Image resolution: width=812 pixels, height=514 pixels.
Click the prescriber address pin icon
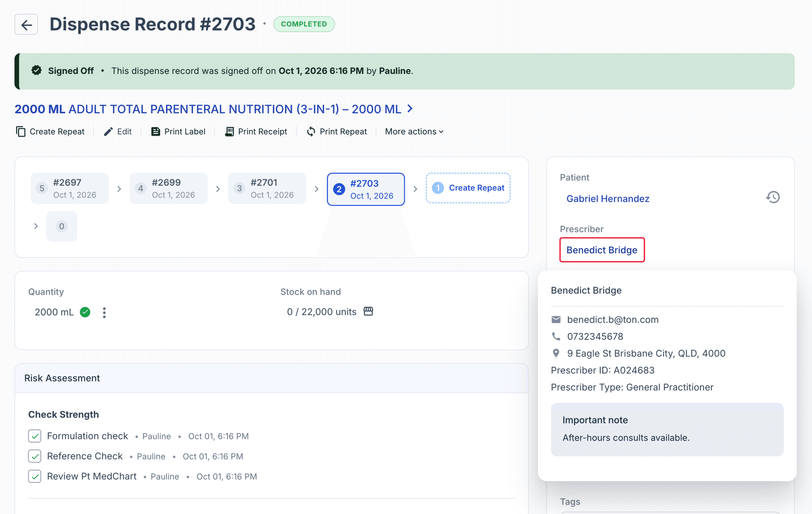556,353
